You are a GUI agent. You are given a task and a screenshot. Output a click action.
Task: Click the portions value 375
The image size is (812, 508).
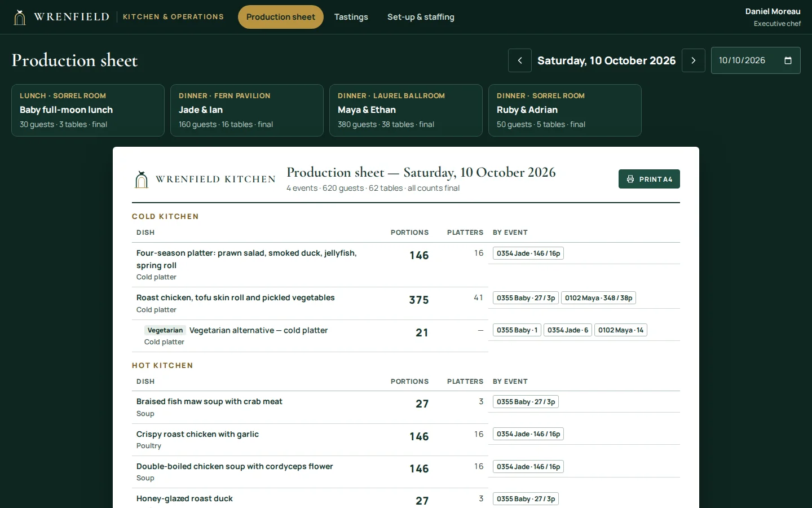[x=419, y=300]
